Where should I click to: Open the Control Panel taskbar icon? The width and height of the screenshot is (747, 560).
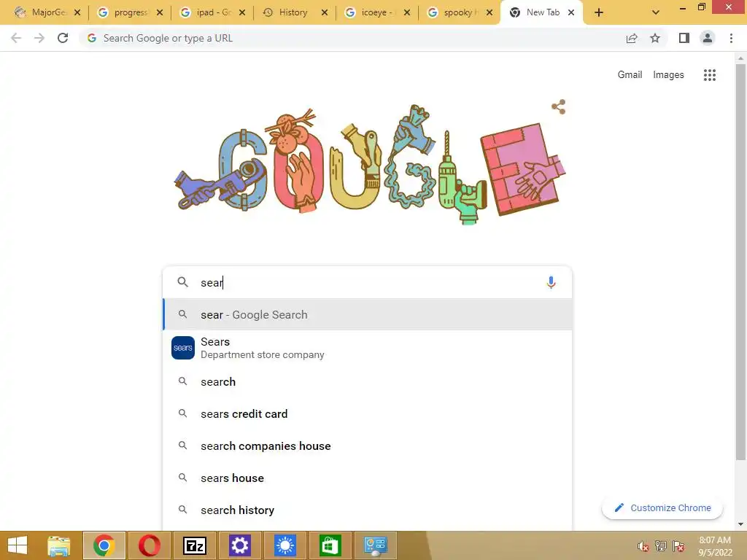pos(376,545)
